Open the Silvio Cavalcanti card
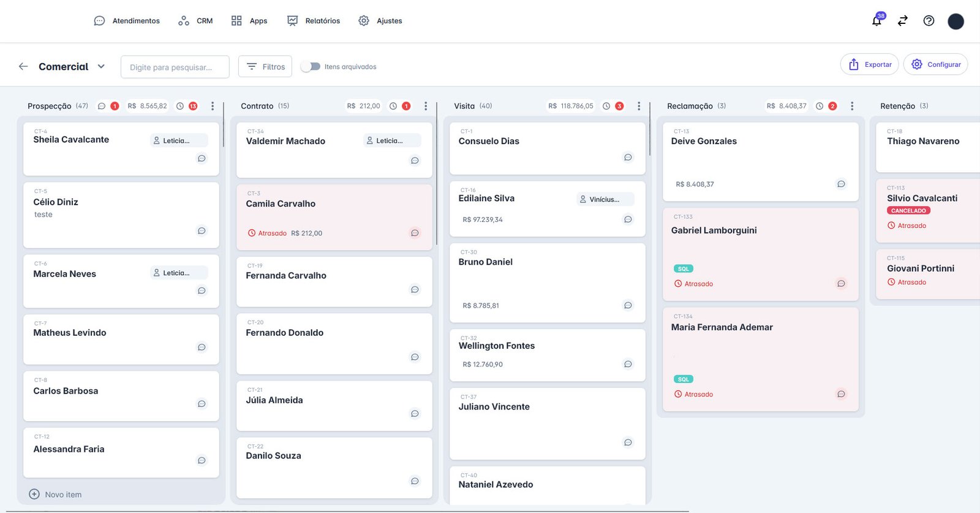This screenshot has height=513, width=980. [x=928, y=210]
